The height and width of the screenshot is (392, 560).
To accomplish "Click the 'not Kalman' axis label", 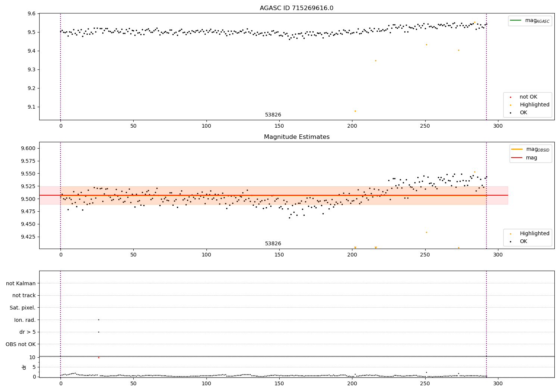I will (21, 283).
